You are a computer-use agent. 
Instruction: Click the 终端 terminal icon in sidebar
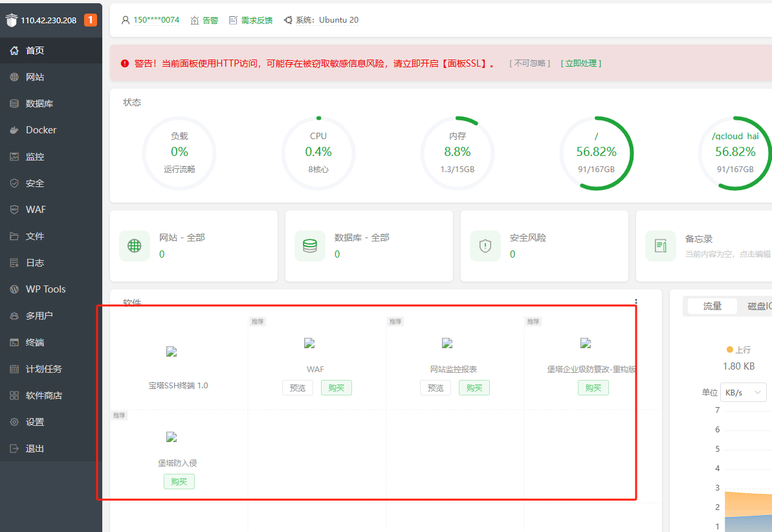click(14, 342)
